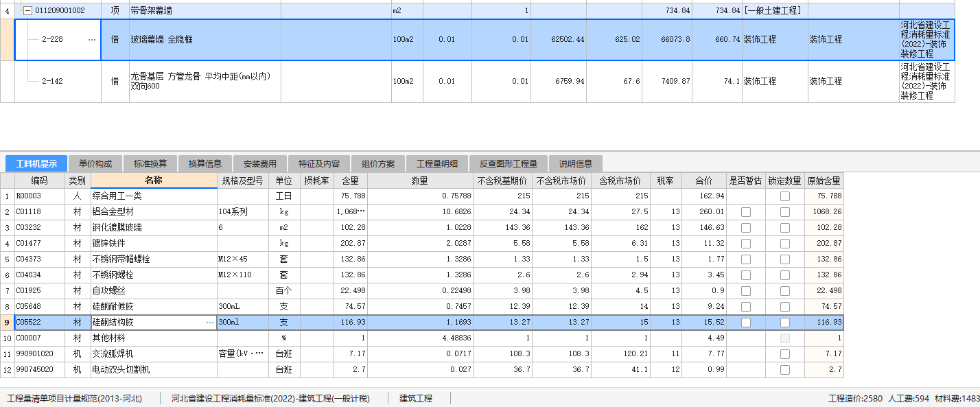980x407 pixels.
Task: Open the 单价构成 tab
Action: 95,163
